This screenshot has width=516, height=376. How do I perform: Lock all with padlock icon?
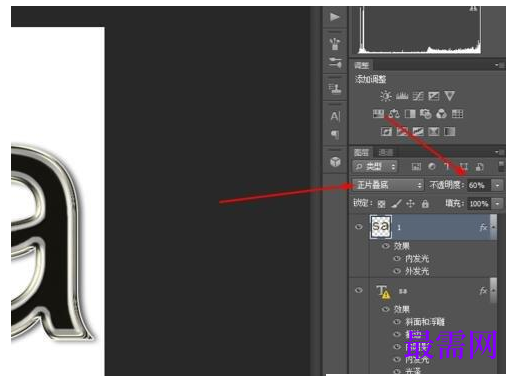tap(425, 204)
